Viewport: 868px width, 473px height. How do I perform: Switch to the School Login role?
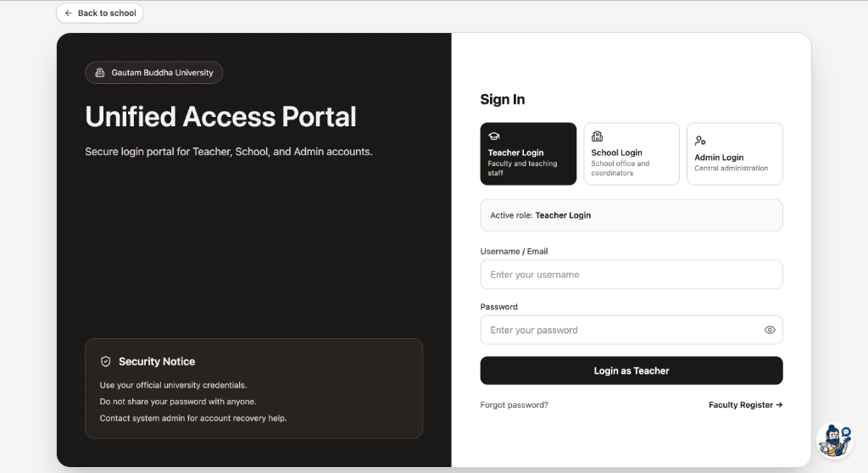tap(632, 154)
